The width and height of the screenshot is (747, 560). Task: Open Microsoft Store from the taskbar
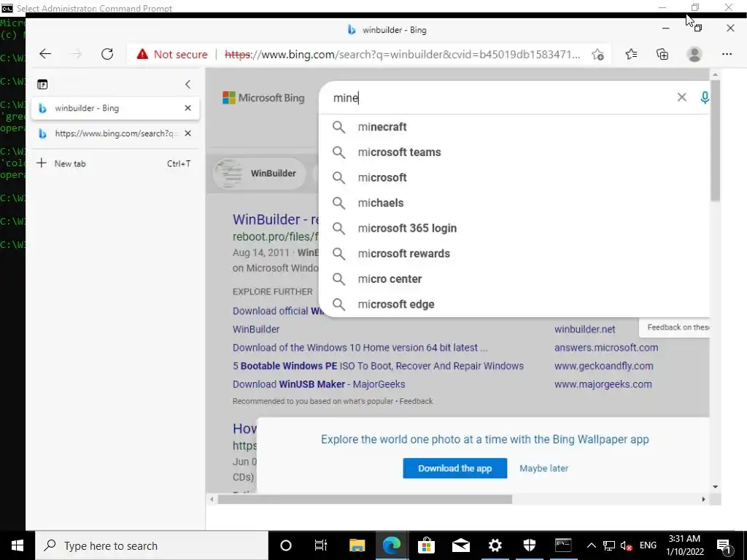pos(426,545)
